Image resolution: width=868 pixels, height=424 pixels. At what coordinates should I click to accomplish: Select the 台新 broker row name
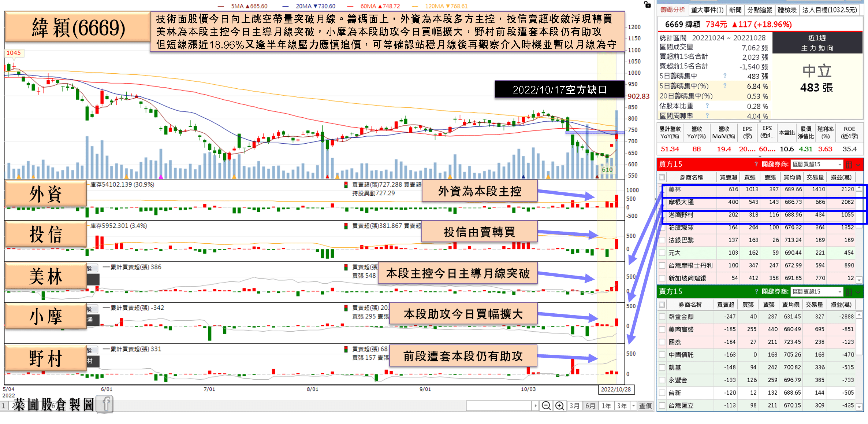pyautogui.click(x=675, y=393)
